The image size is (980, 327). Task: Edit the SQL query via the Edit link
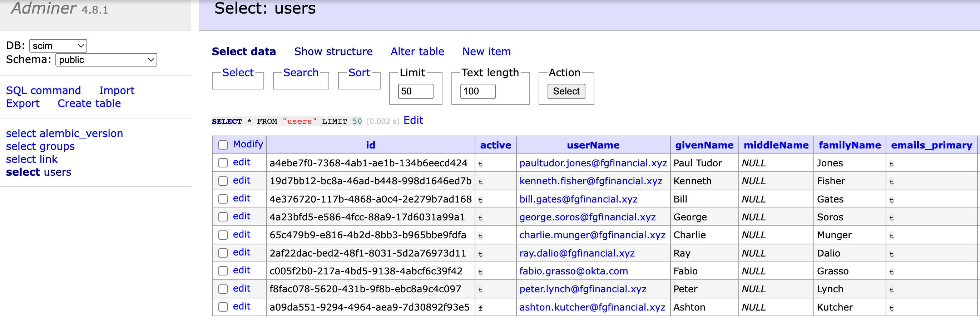[413, 120]
